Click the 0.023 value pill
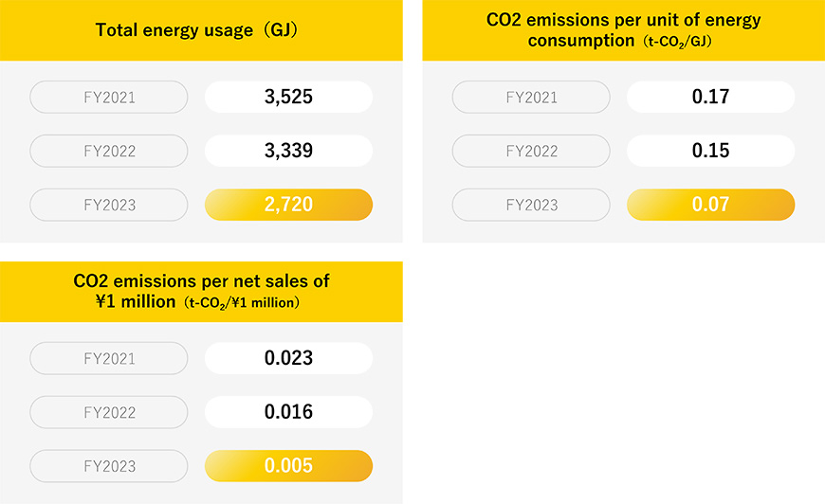Viewport: 825px width, 504px height. click(288, 358)
